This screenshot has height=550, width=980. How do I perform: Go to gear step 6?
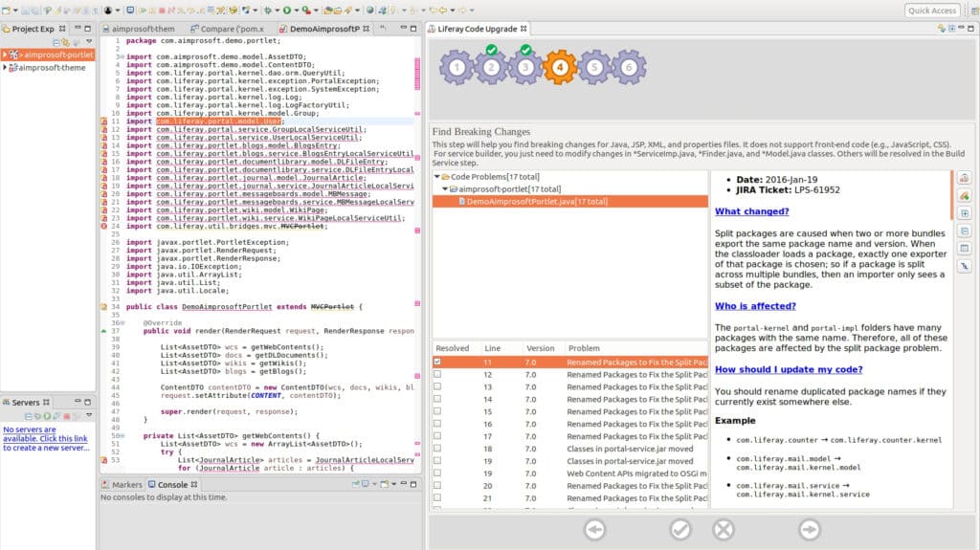pos(629,68)
